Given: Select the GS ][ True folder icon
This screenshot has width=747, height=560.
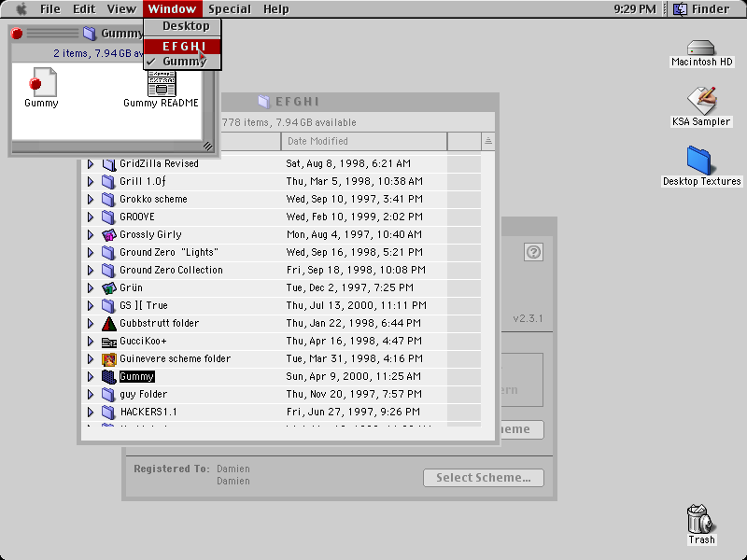Looking at the screenshot, I should coord(109,306).
